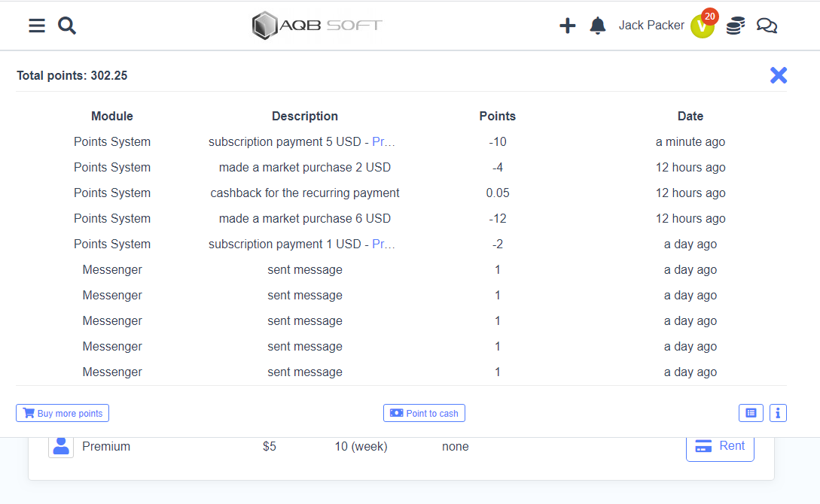Click the Buy more points button
Viewport: 820px width, 504px height.
click(x=62, y=413)
